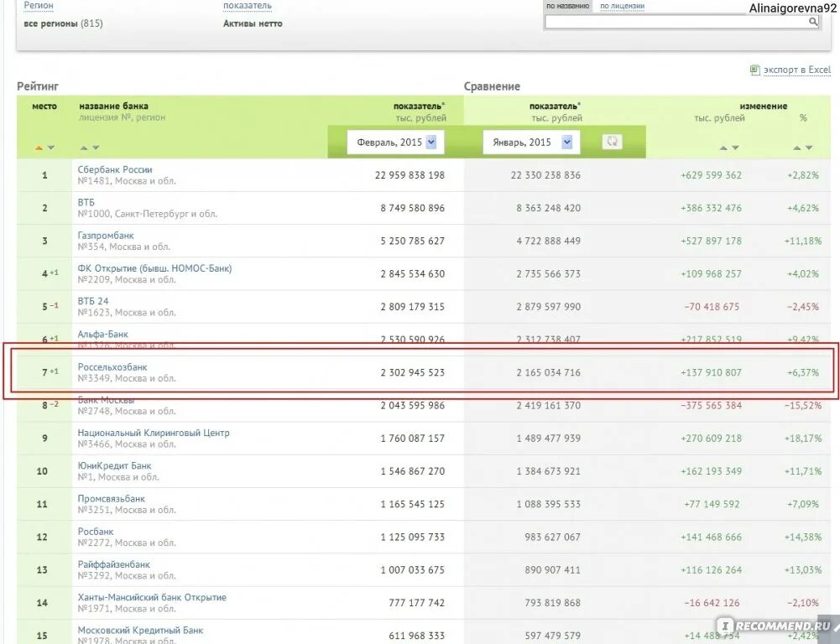This screenshot has height=644, width=840.
Task: Sort bank names ascending arrow
Action: pyautogui.click(x=84, y=148)
